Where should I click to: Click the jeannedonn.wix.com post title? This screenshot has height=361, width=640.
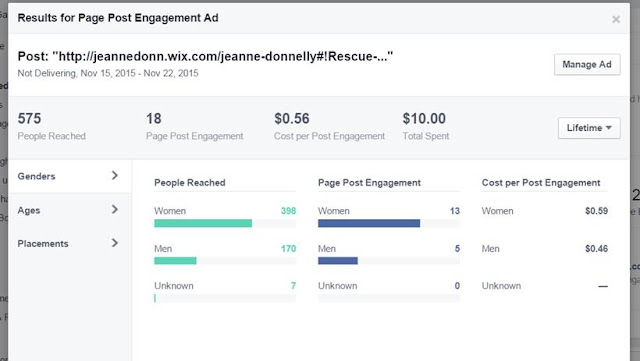205,56
